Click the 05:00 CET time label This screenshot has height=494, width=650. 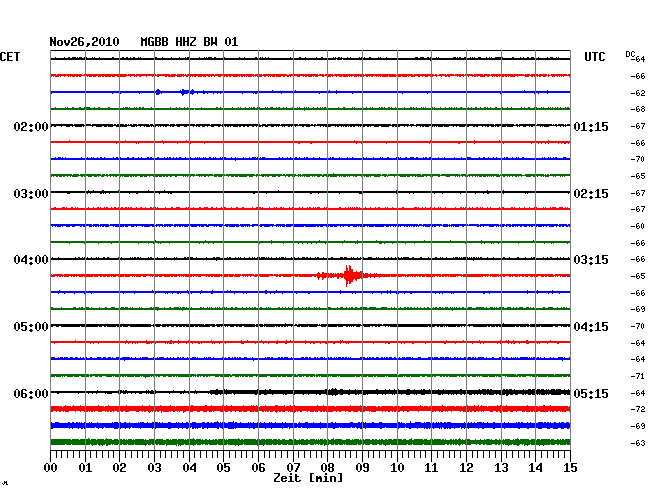click(x=31, y=327)
